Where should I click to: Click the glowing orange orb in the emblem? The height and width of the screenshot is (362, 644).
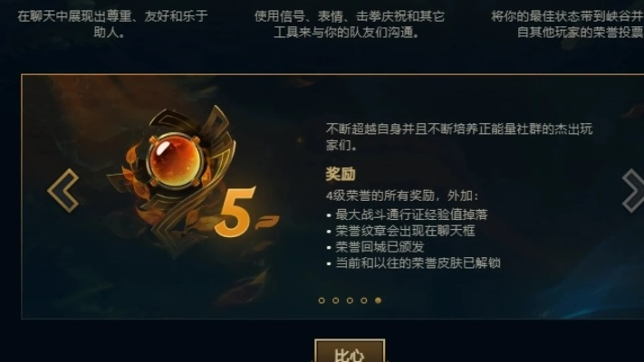[175, 160]
